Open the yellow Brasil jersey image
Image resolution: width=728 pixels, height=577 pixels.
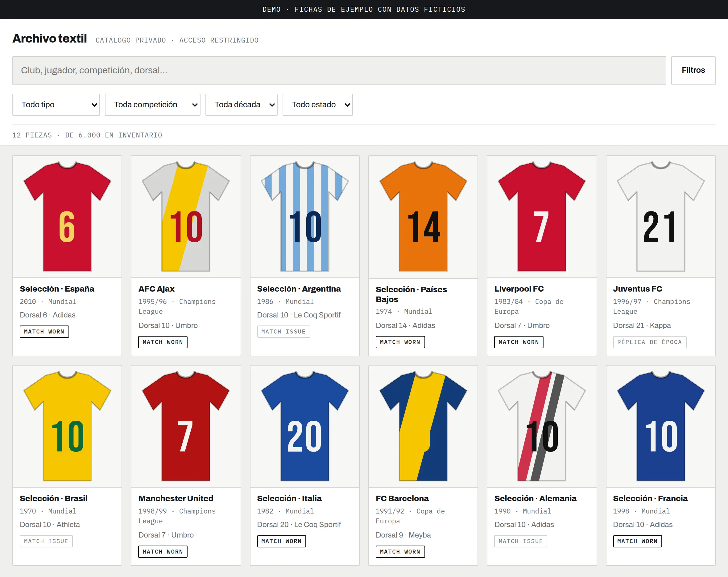coord(67,426)
